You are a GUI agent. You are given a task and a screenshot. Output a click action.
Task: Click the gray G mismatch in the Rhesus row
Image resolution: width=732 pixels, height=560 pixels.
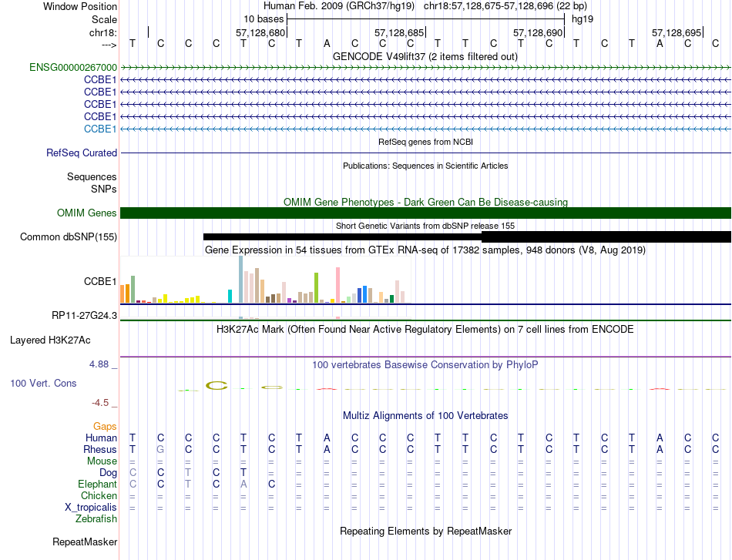[160, 449]
